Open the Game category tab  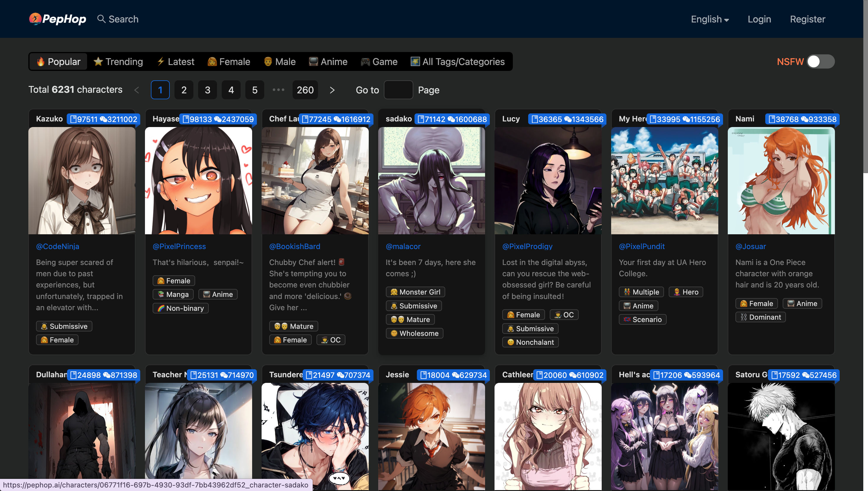pyautogui.click(x=379, y=62)
